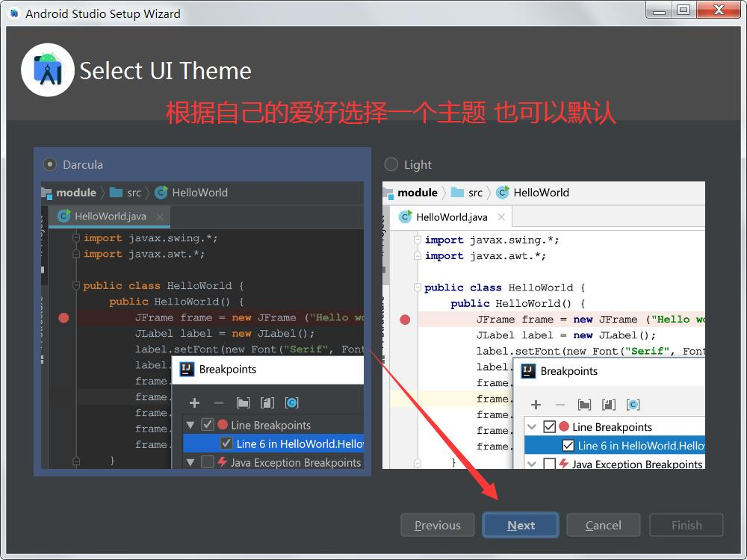This screenshot has width=747, height=560.
Task: Click the add breakpoint plus icon in Light preview
Action: (536, 405)
